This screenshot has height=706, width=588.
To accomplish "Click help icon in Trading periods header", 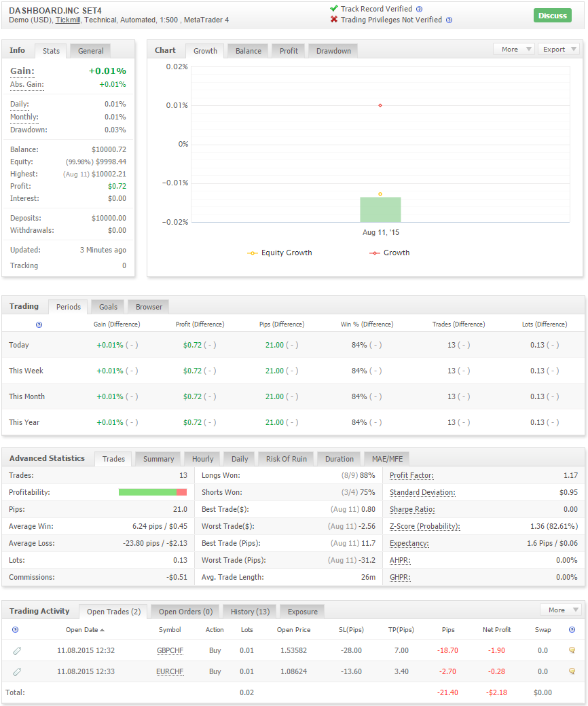I will 39,324.
